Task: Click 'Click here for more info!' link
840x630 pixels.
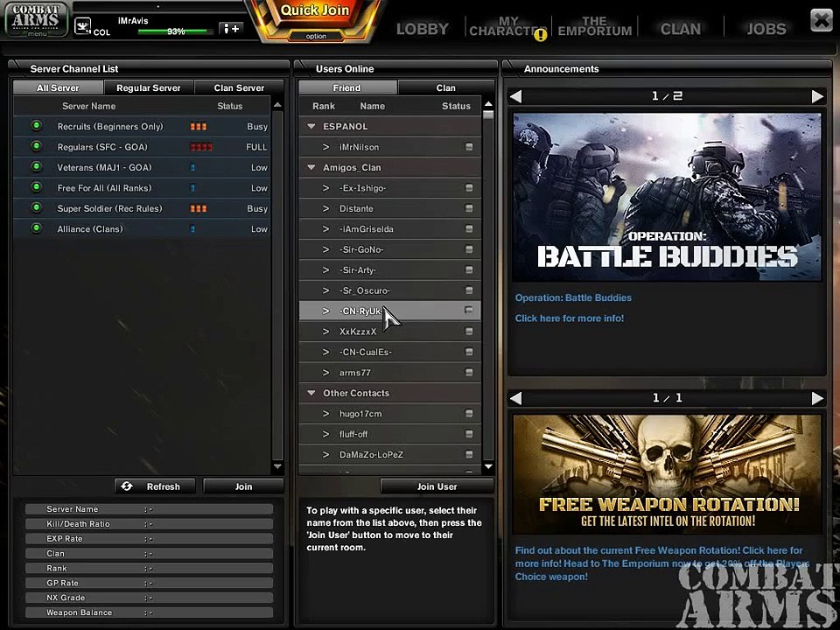Action: 570,318
